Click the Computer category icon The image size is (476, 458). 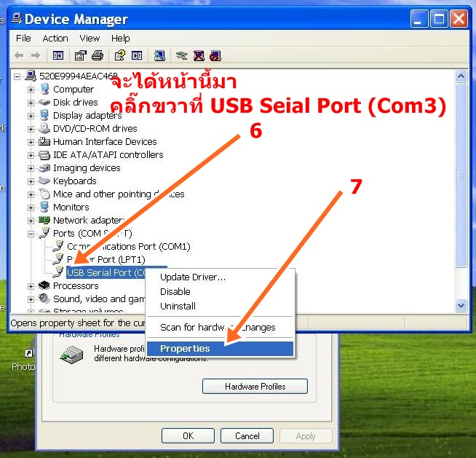(44, 90)
